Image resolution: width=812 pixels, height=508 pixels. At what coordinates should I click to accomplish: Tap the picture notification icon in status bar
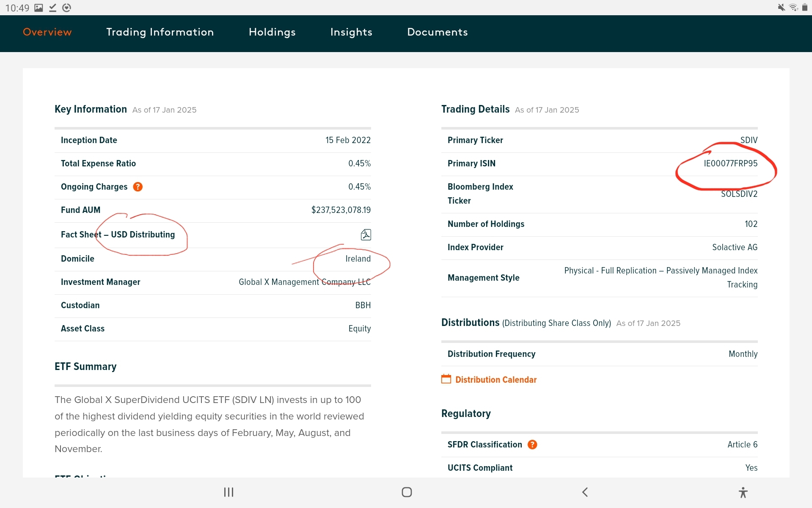(39, 8)
